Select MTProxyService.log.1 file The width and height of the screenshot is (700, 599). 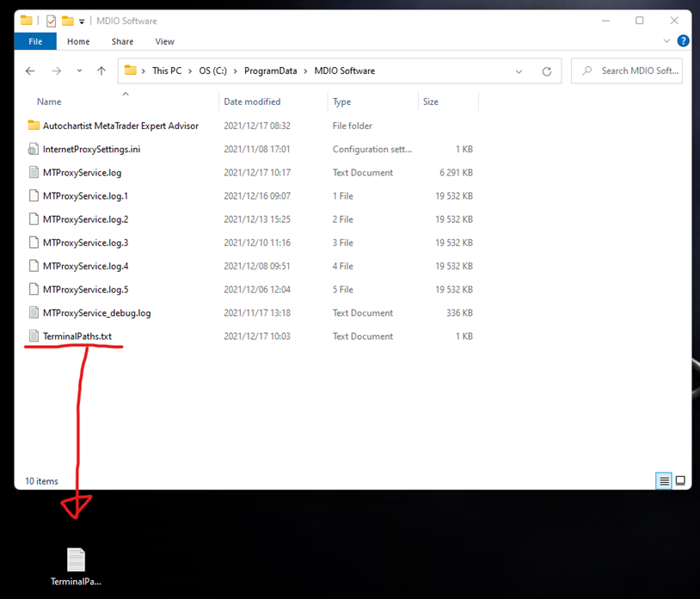85,195
